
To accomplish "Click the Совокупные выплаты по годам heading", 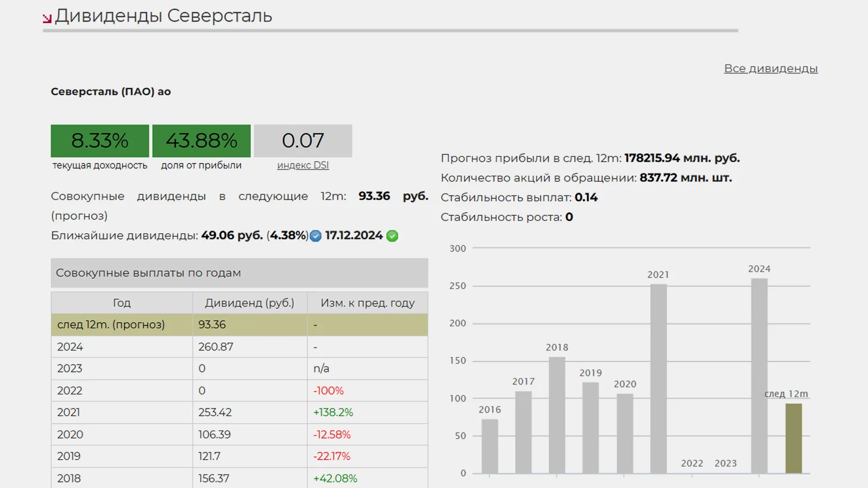I will pos(148,273).
